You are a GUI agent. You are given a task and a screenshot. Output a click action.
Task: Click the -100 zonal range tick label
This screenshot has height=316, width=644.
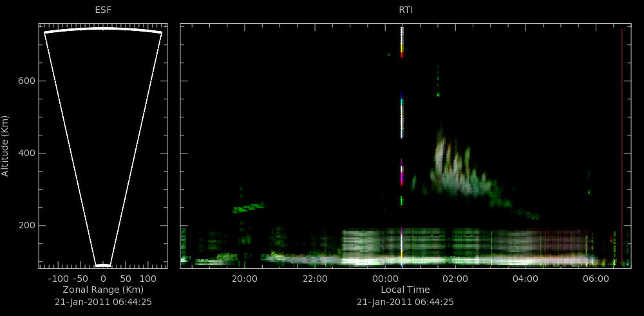coord(58,279)
